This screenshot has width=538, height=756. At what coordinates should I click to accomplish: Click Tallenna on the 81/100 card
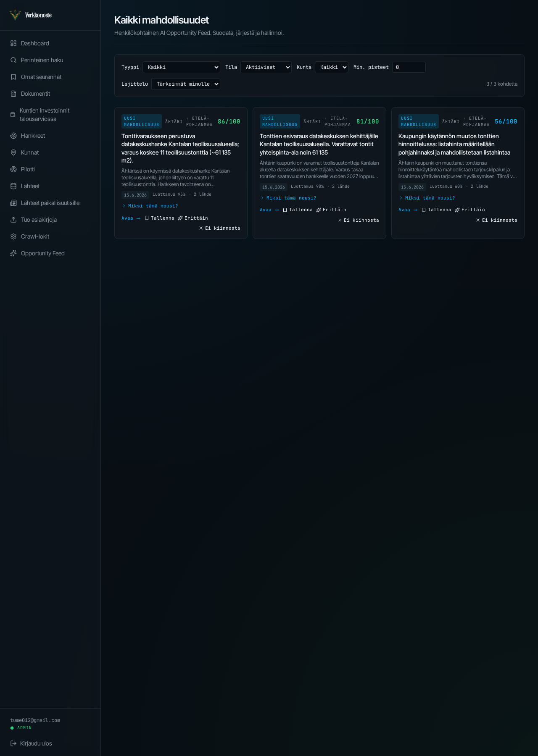[x=298, y=210]
